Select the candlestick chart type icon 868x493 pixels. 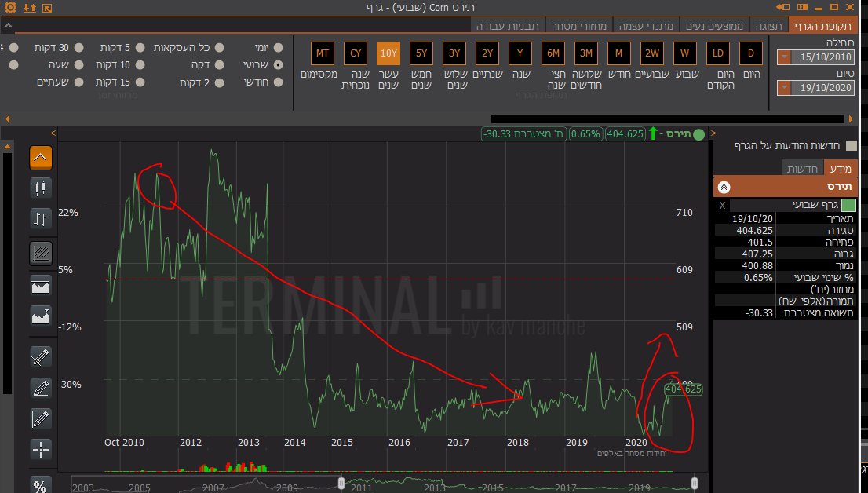point(40,188)
